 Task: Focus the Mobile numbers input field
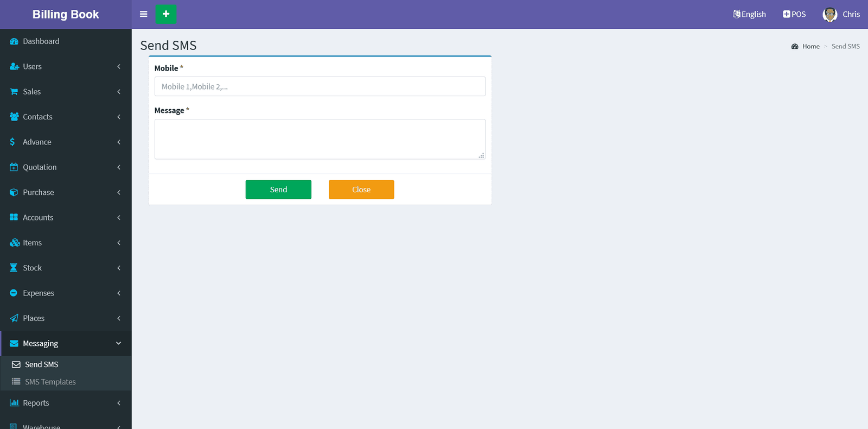pos(320,86)
